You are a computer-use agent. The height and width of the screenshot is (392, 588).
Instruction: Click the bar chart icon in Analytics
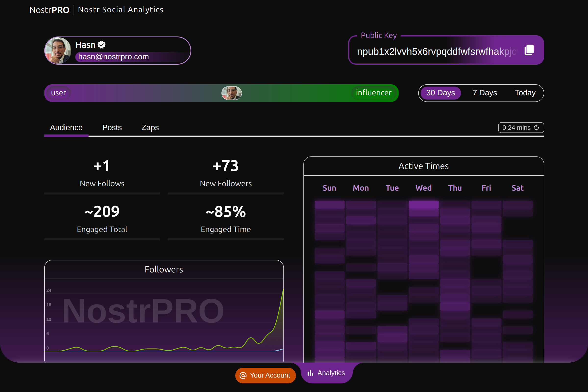click(310, 373)
